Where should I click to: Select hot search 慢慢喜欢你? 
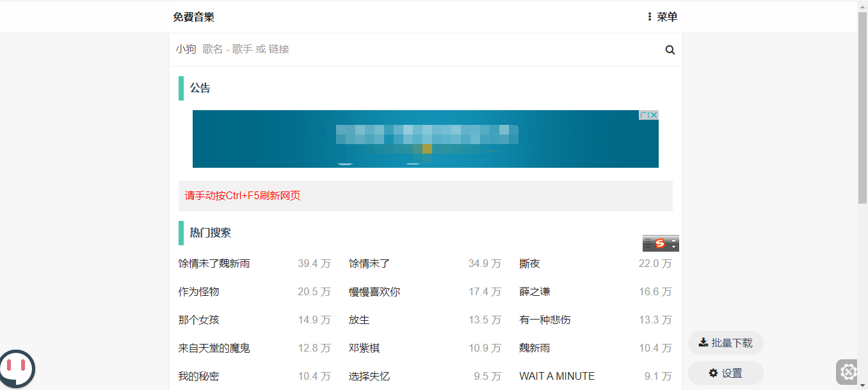tap(374, 291)
